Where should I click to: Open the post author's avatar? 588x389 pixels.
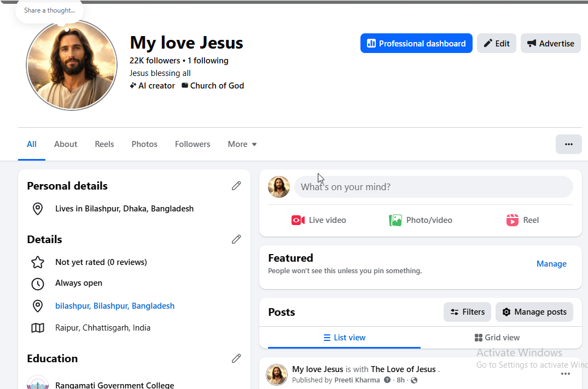point(277,374)
